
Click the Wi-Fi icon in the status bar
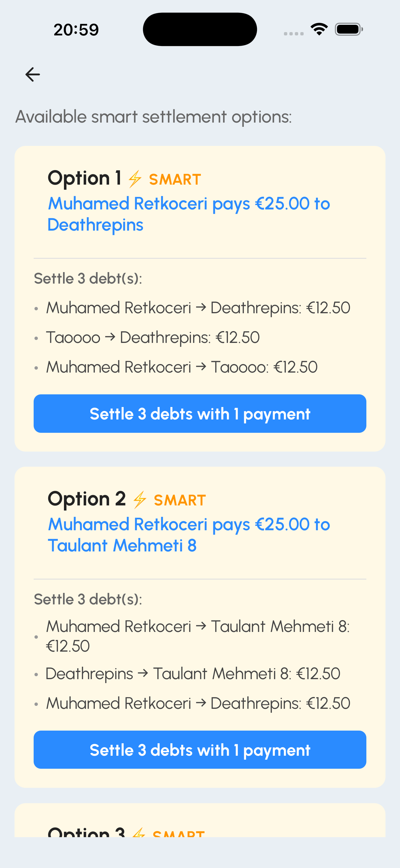pos(319,29)
